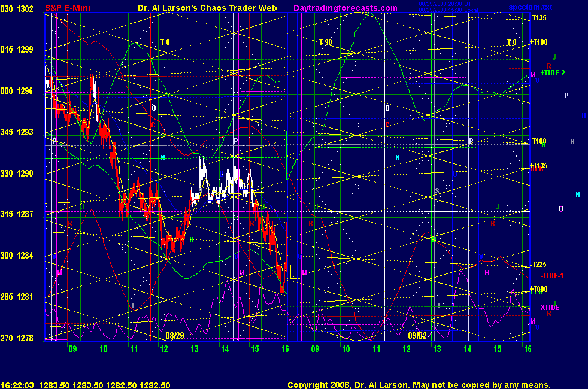Screen dimensions: 588x389
Task: Click the '+T090' line label
Action: (539, 289)
